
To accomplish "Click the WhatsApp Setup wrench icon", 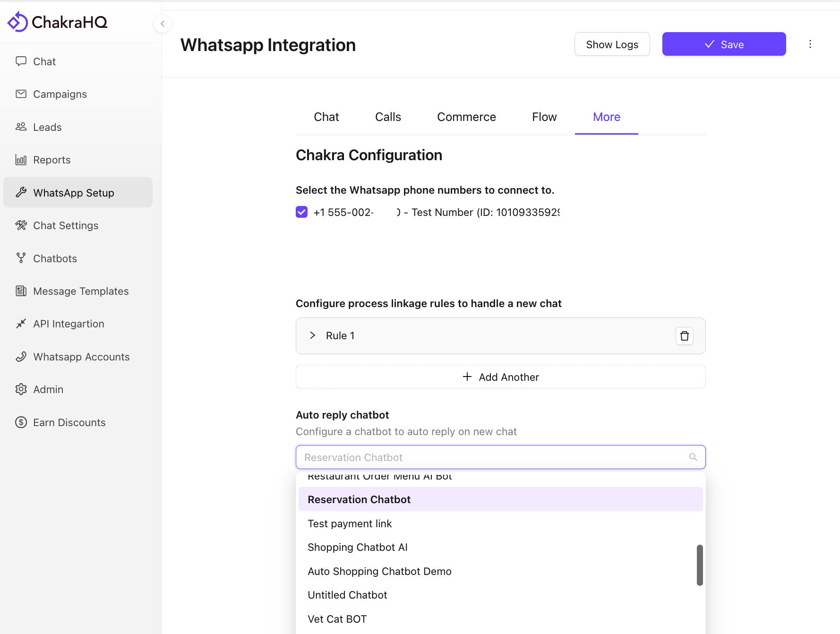I will (x=21, y=192).
